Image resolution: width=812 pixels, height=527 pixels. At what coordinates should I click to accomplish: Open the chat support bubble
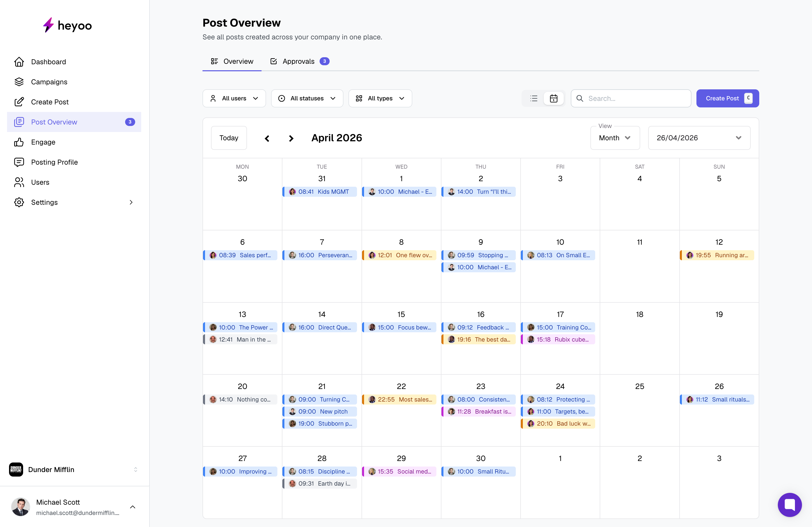click(789, 504)
